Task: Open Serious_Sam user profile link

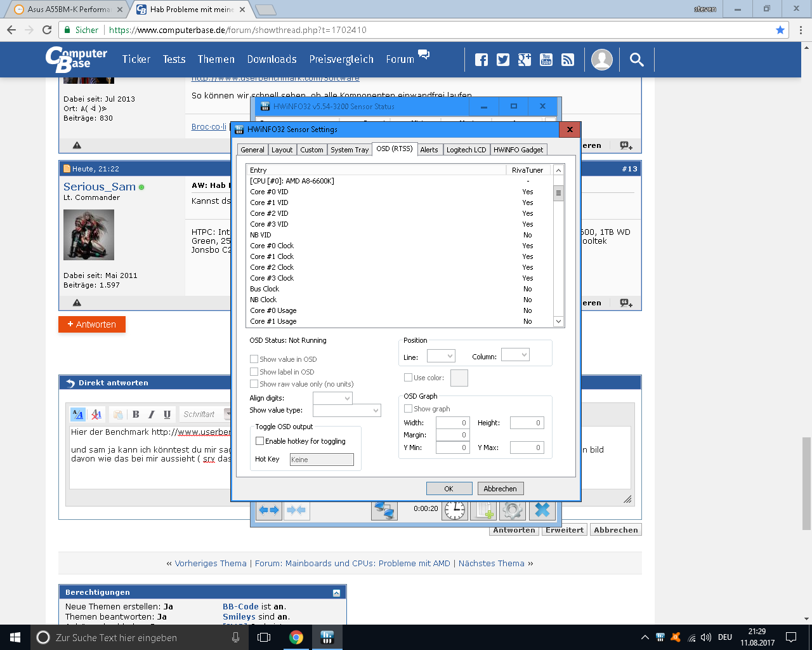Action: (x=100, y=187)
